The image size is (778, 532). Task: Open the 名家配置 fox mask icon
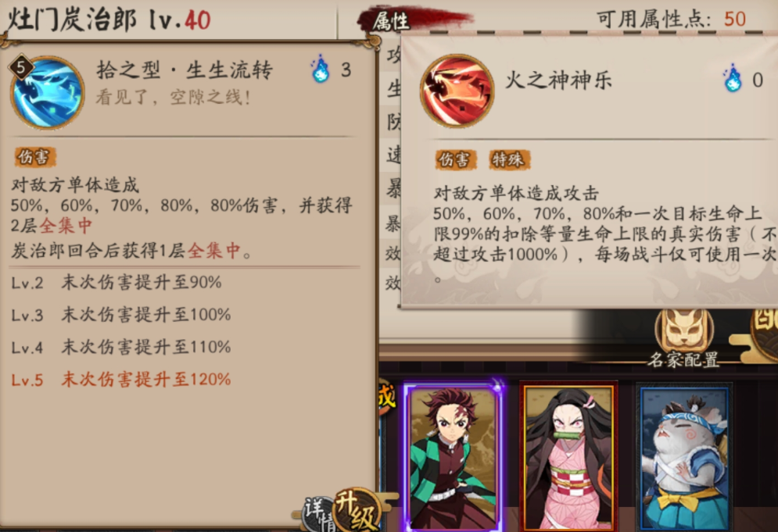coord(683,329)
